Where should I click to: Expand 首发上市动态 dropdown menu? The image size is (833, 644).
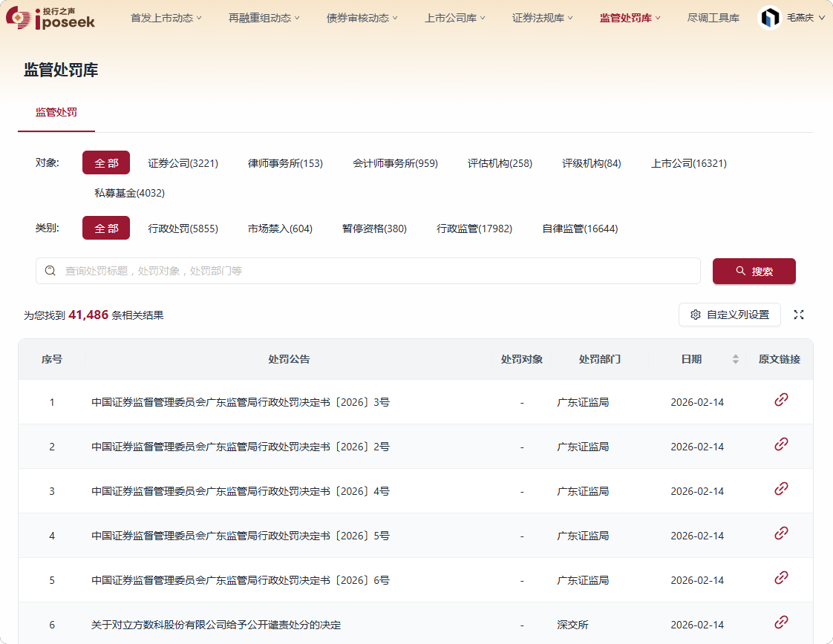(x=166, y=18)
